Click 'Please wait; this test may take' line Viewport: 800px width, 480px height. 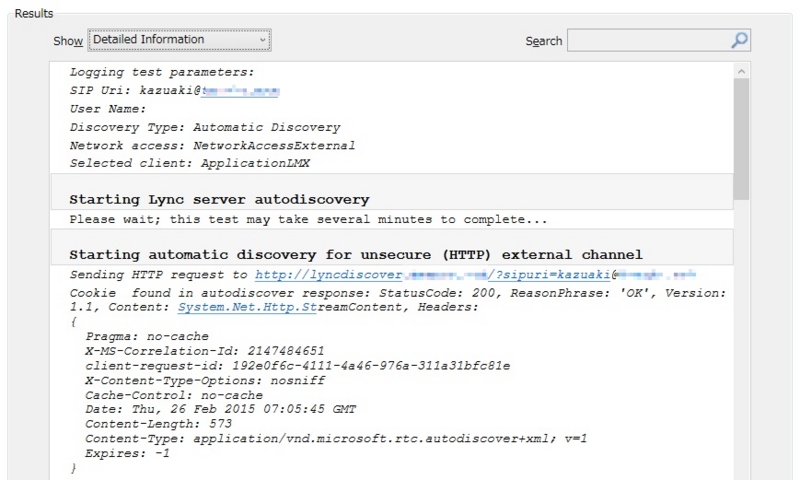308,219
